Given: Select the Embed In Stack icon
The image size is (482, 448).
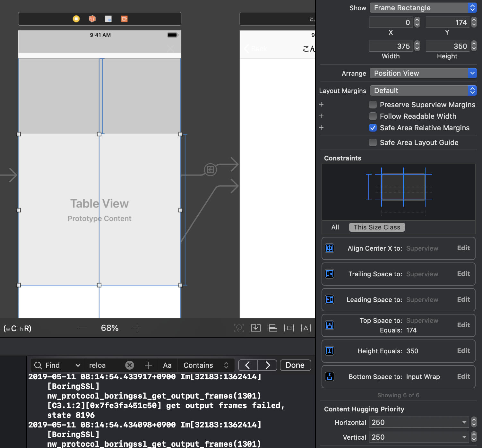Looking at the screenshot, I should pyautogui.click(x=256, y=328).
